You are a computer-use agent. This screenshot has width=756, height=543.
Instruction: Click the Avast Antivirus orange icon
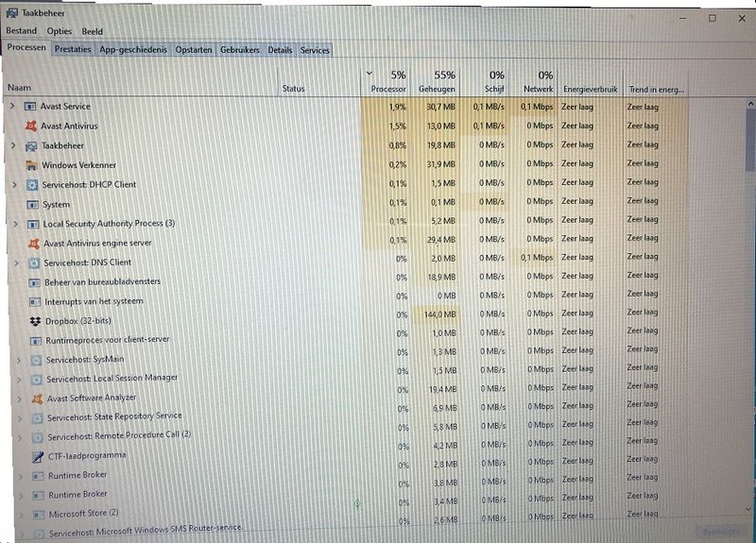31,126
